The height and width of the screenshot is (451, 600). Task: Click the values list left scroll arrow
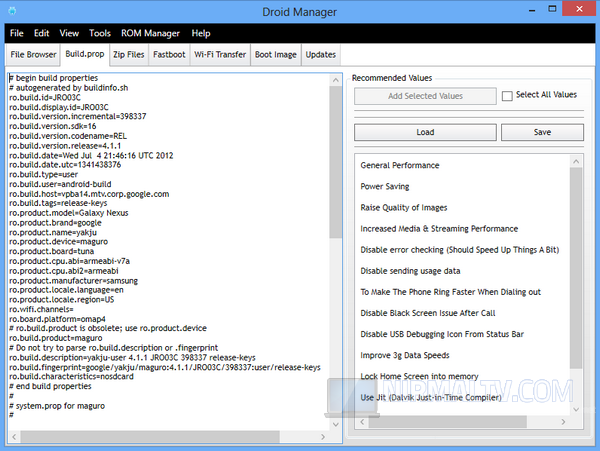coord(362,422)
